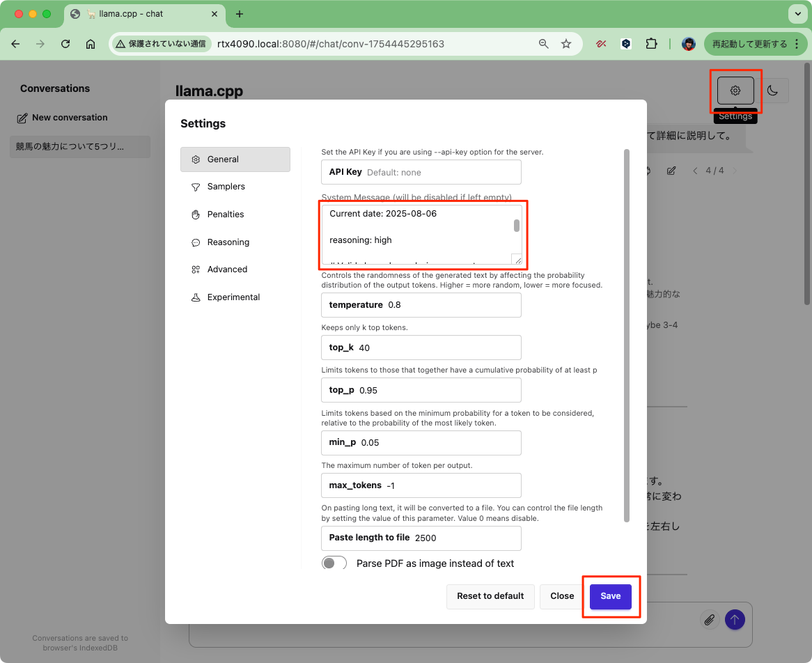Toggle dark mode moon icon
This screenshot has height=663, width=812.
click(772, 91)
